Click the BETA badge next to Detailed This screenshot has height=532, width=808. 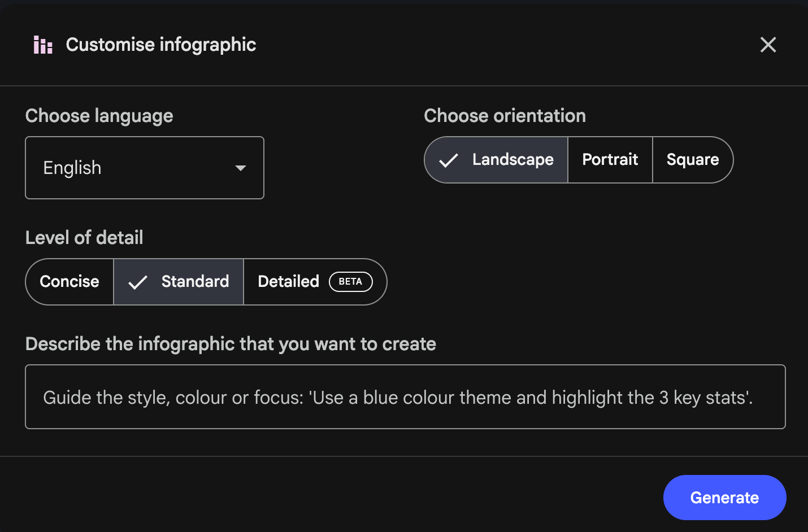pyautogui.click(x=350, y=281)
